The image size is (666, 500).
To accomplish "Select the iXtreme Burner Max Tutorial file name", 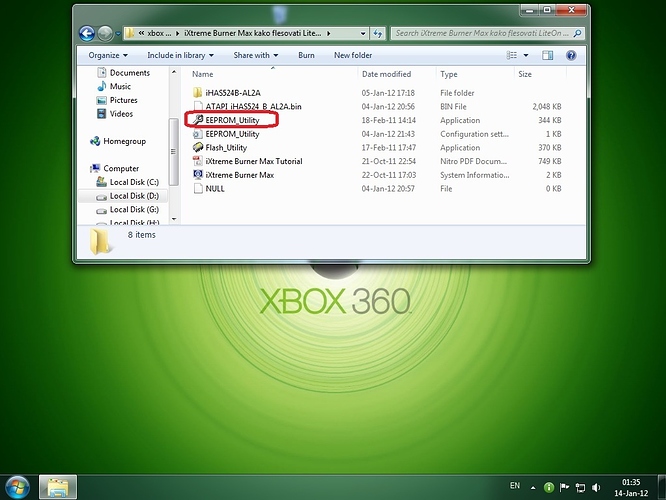I will click(x=254, y=161).
